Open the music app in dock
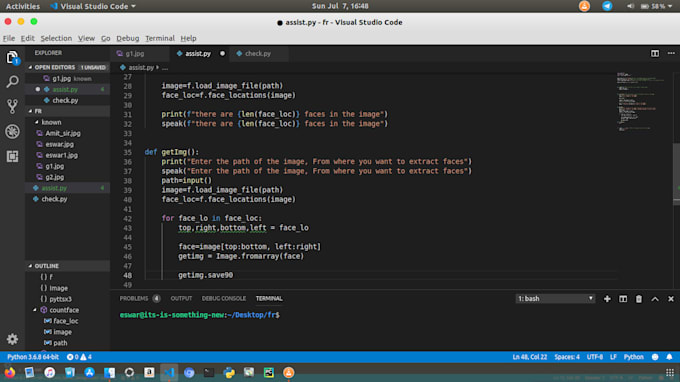The width and height of the screenshot is (680, 382). (49, 372)
